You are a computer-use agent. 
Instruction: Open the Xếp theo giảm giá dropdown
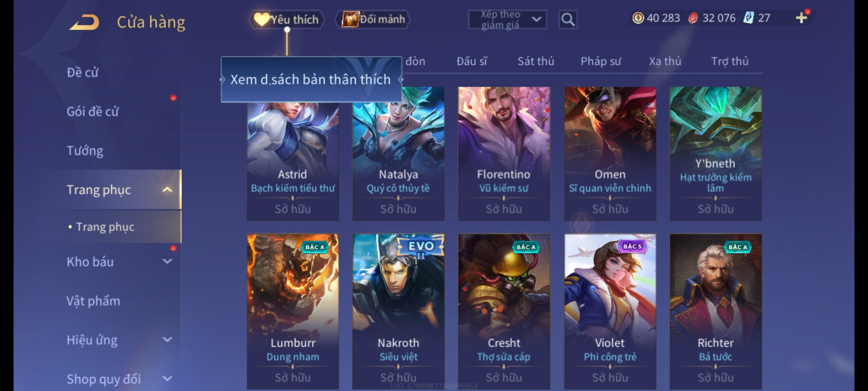pos(507,20)
